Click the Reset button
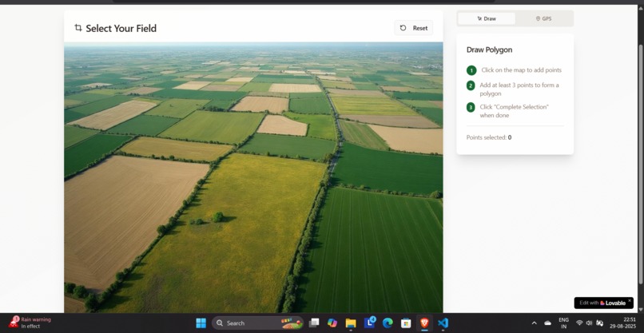Viewport: 644px width, 333px height. click(x=414, y=28)
